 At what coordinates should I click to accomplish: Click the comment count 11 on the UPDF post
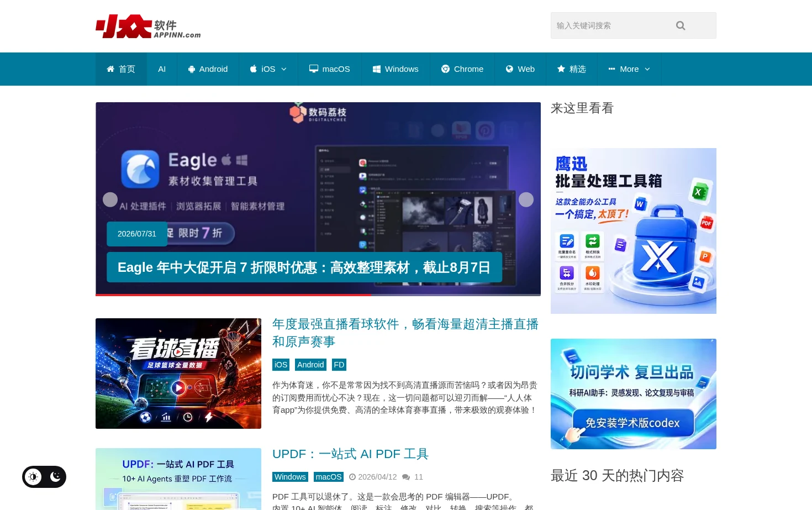419,477
